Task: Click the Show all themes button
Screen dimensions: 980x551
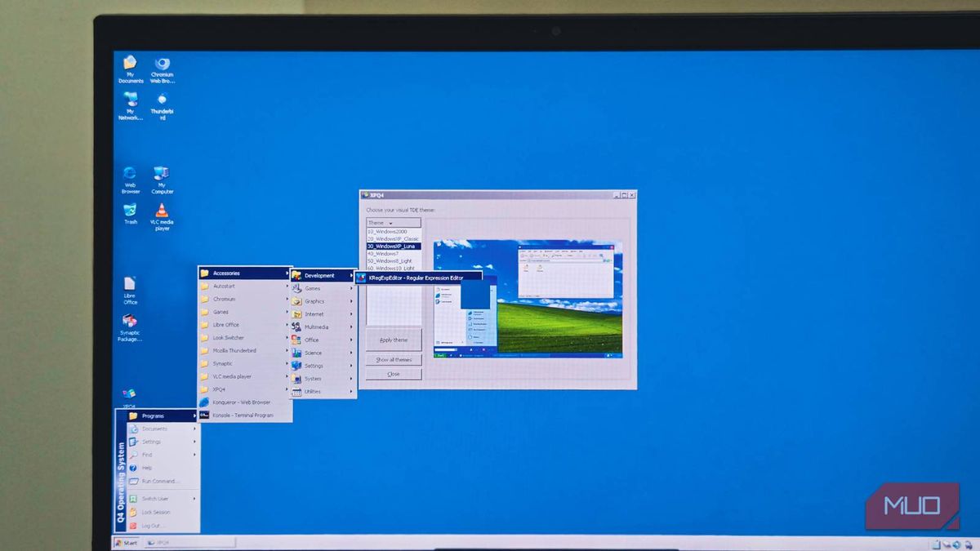Action: (394, 359)
